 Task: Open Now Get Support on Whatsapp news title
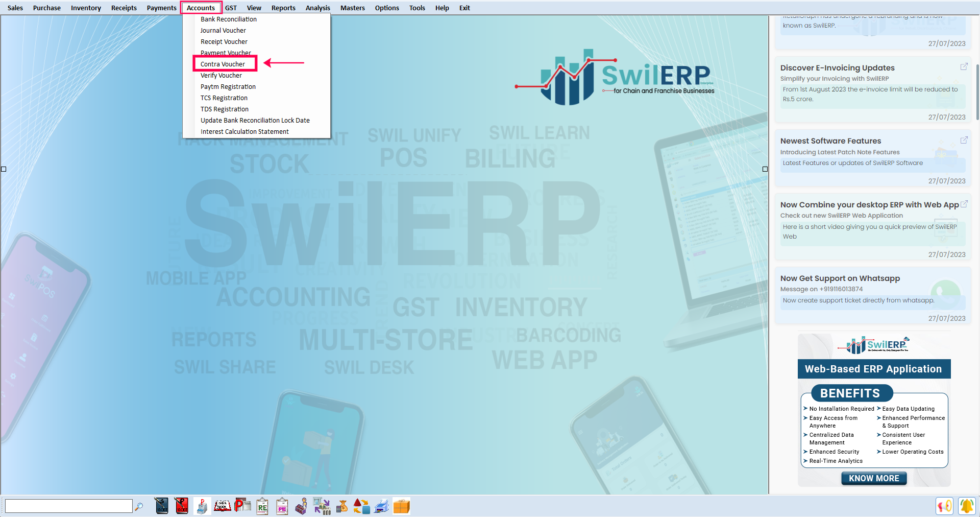click(x=840, y=278)
